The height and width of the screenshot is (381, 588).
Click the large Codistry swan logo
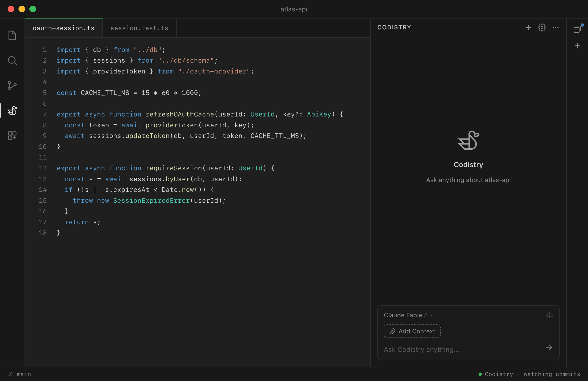tap(468, 140)
